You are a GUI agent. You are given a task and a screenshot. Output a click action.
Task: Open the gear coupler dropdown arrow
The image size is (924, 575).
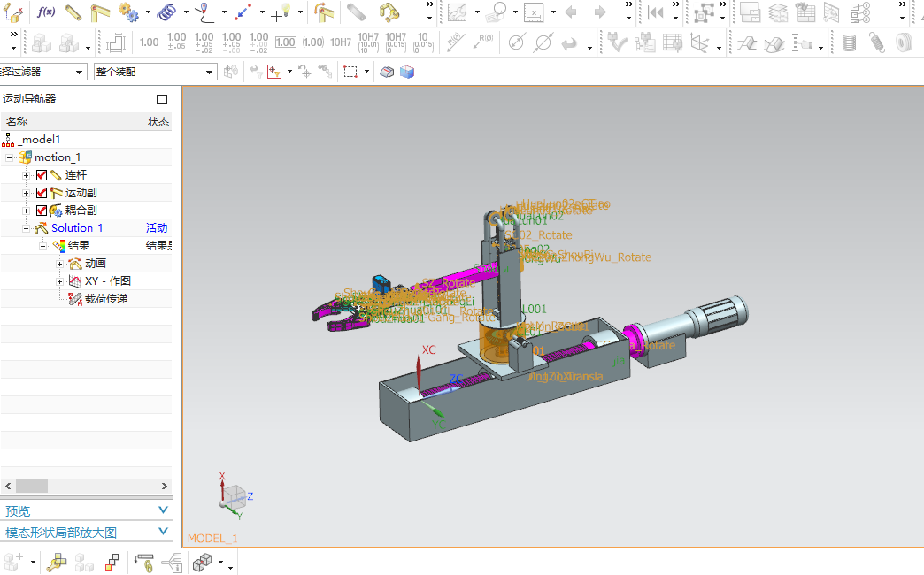[x=148, y=12]
